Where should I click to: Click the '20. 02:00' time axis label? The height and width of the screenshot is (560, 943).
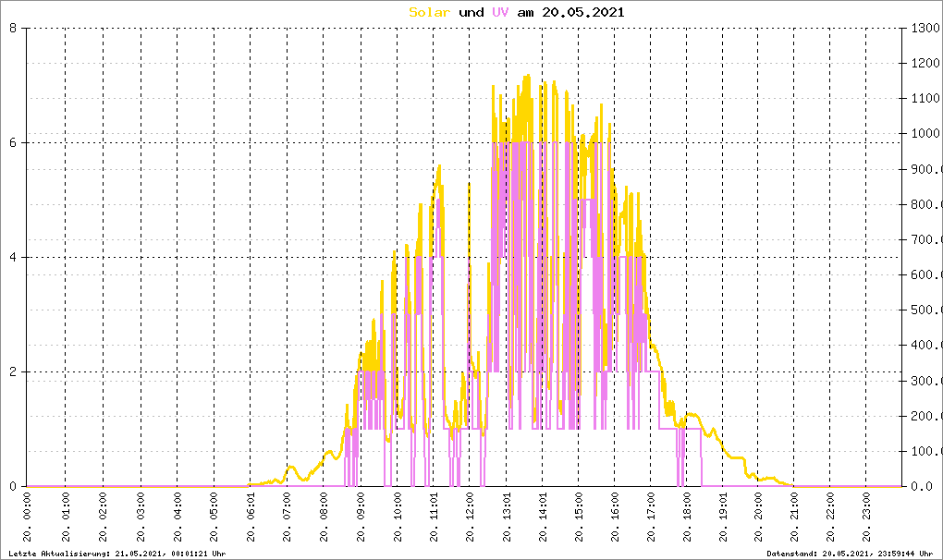pyautogui.click(x=103, y=517)
